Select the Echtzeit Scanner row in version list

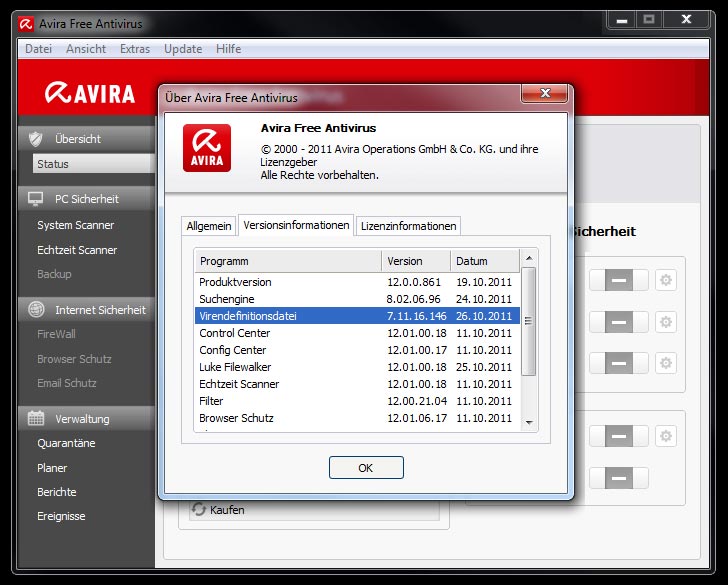point(358,384)
